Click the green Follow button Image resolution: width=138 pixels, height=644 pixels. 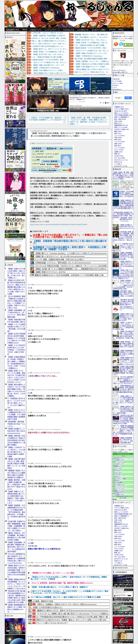[x=128, y=45]
